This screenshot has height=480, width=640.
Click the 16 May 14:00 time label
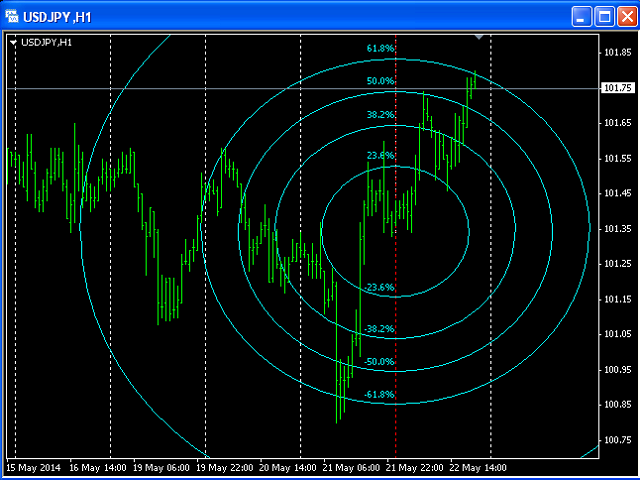tap(98, 468)
